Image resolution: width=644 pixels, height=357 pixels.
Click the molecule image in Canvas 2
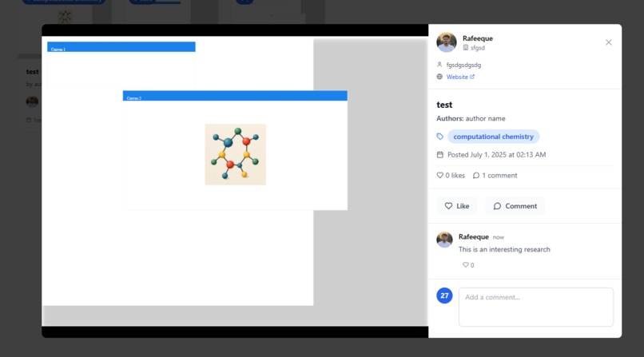[236, 154]
